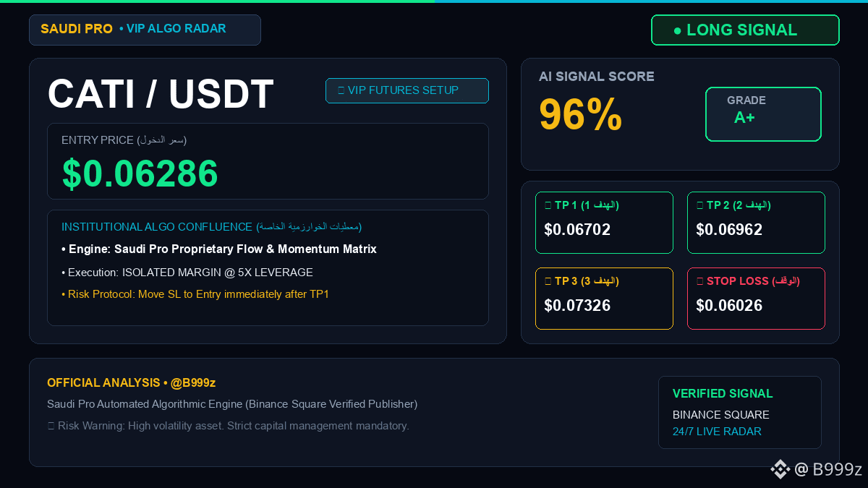Click the CATI / USDT pair title

161,94
